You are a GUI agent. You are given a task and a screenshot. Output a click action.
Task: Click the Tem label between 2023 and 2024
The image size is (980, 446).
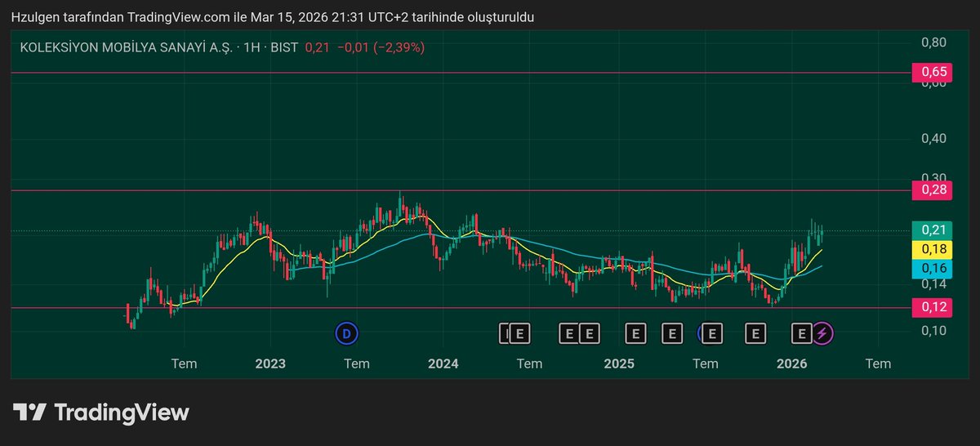(x=357, y=363)
